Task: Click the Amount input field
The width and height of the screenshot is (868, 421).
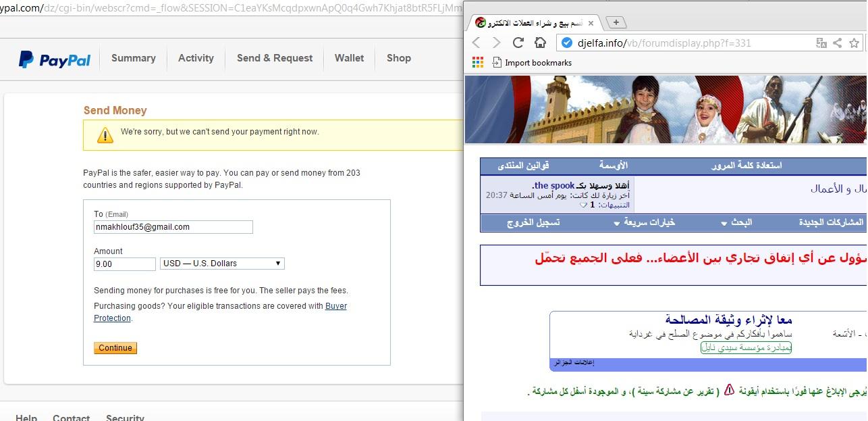Action: pyautogui.click(x=124, y=264)
